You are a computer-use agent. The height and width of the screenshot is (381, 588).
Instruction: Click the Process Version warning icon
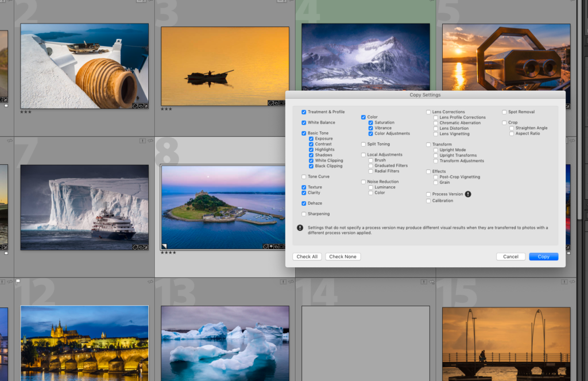click(x=468, y=194)
